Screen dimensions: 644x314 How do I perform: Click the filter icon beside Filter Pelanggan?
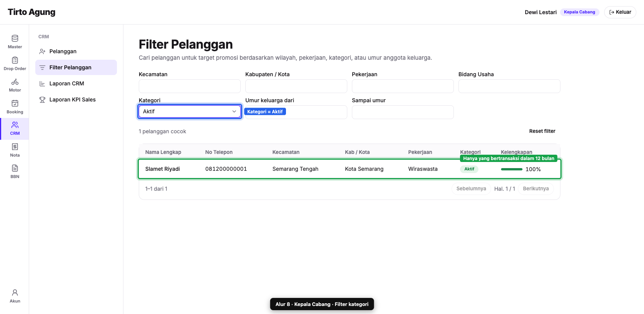click(43, 67)
